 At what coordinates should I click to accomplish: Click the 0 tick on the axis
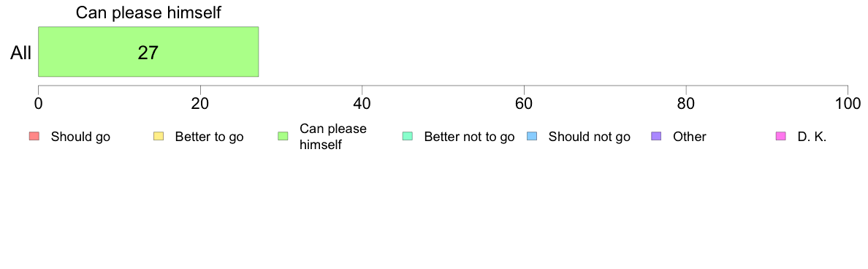[x=38, y=103]
